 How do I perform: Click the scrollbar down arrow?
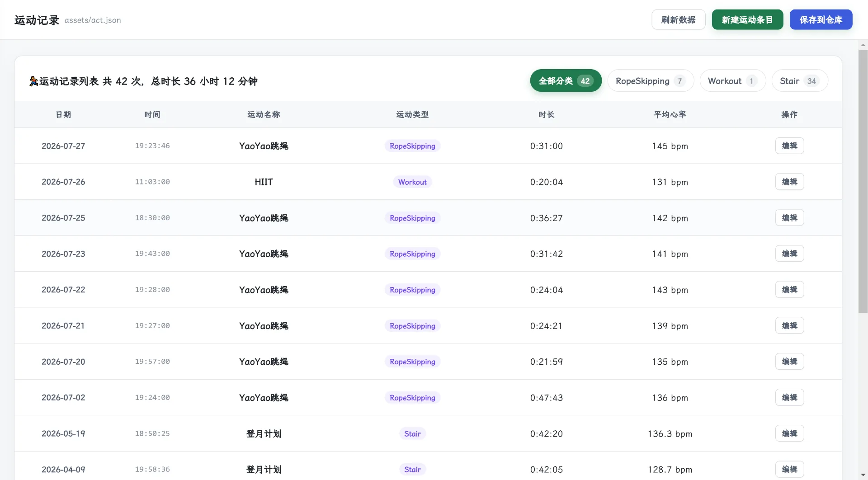click(863, 475)
